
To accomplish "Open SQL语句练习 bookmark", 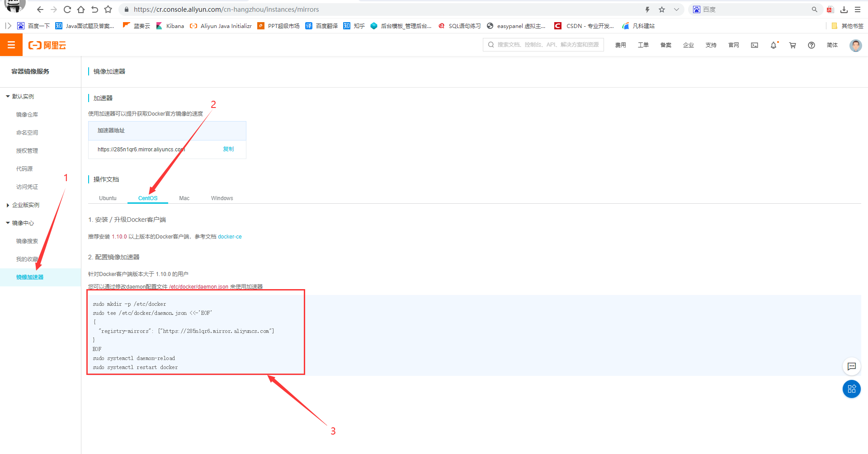I will pos(459,26).
